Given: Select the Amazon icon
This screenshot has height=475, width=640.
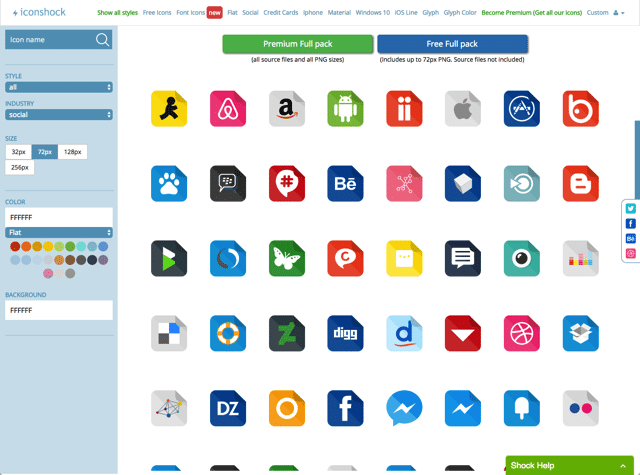Looking at the screenshot, I should point(287,109).
